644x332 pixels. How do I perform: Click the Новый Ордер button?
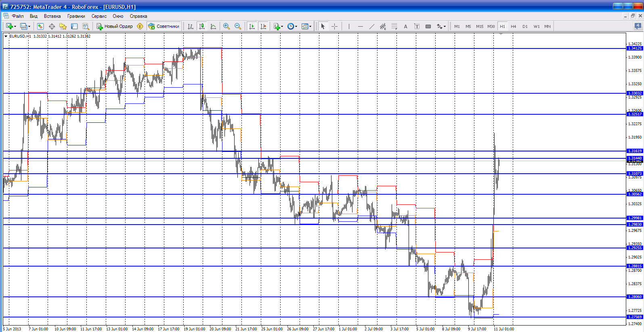(115, 26)
